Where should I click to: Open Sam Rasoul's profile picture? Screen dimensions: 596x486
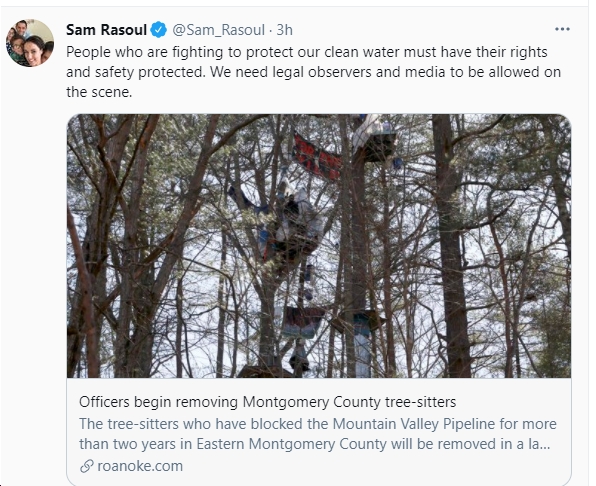coord(30,43)
